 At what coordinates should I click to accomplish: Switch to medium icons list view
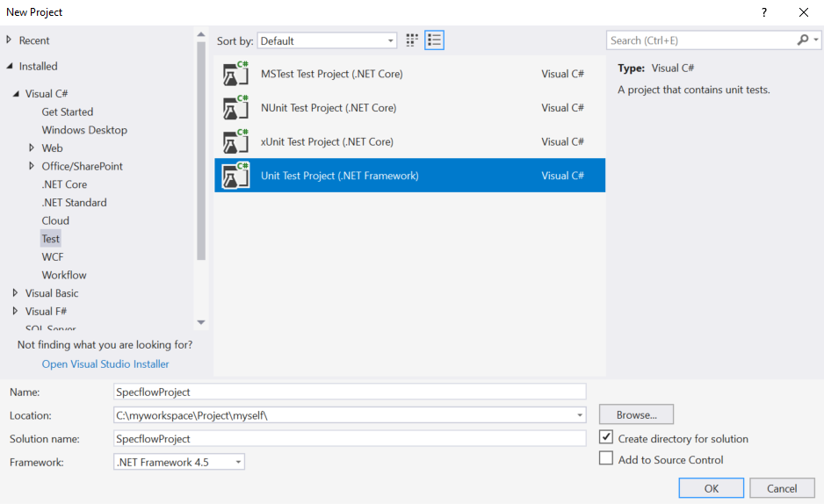pos(434,40)
